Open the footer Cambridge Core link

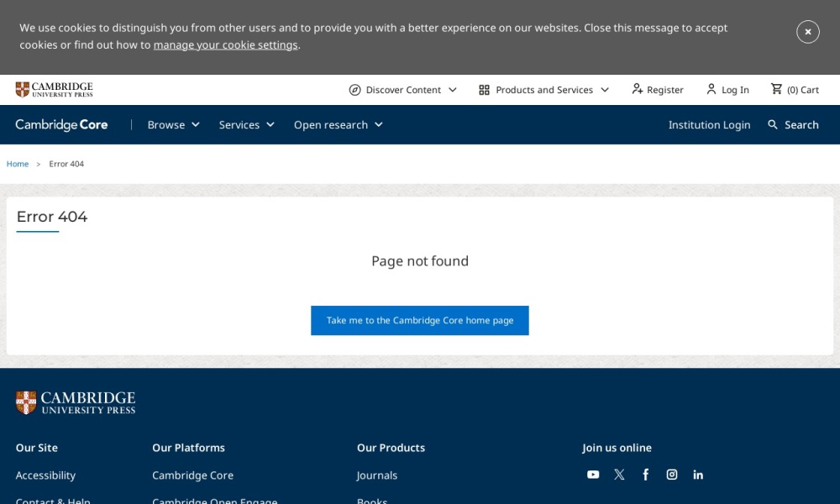193,475
